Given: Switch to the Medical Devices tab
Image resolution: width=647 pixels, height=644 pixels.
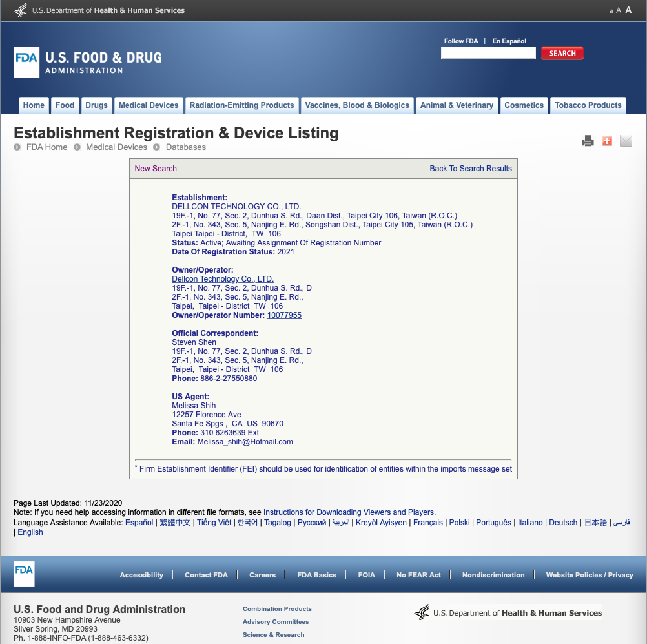Looking at the screenshot, I should (x=149, y=105).
